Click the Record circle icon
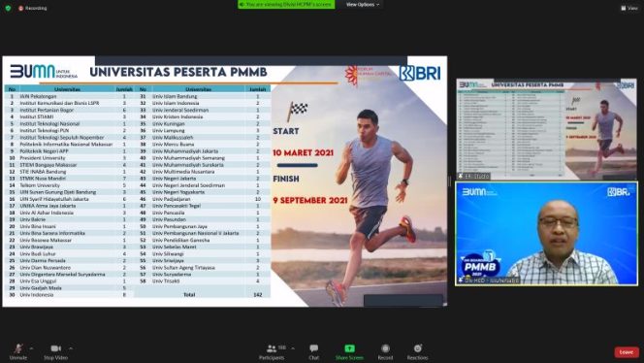 coord(385,348)
